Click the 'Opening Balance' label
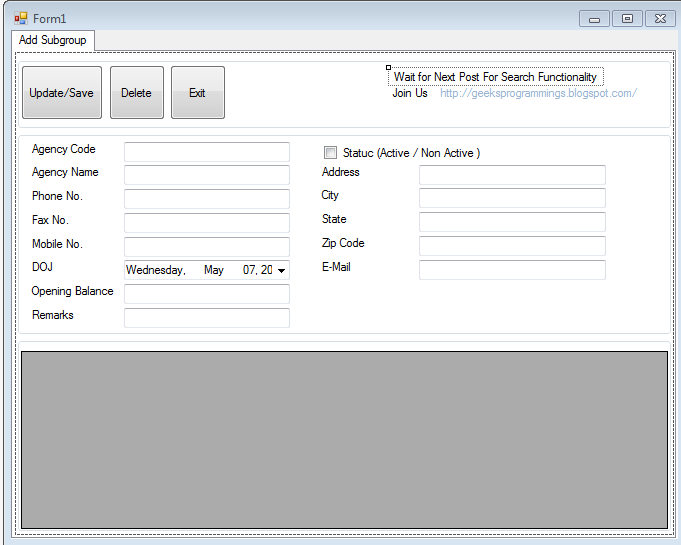Viewport: 681px width, 545px height. 73,291
